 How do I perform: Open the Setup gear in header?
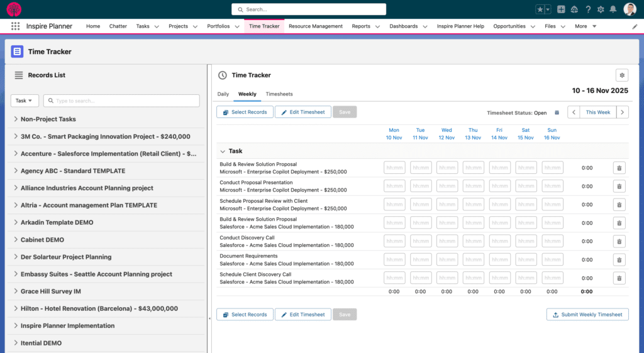pyautogui.click(x=601, y=9)
